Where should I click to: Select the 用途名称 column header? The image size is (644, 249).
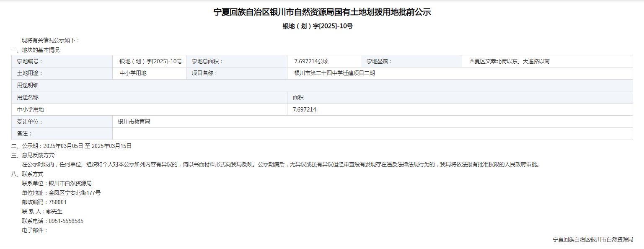(149, 97)
